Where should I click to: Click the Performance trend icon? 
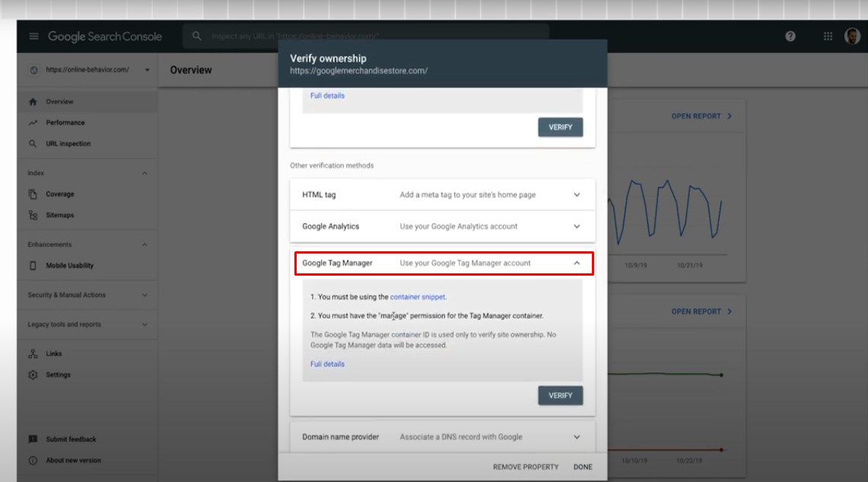pyautogui.click(x=33, y=123)
